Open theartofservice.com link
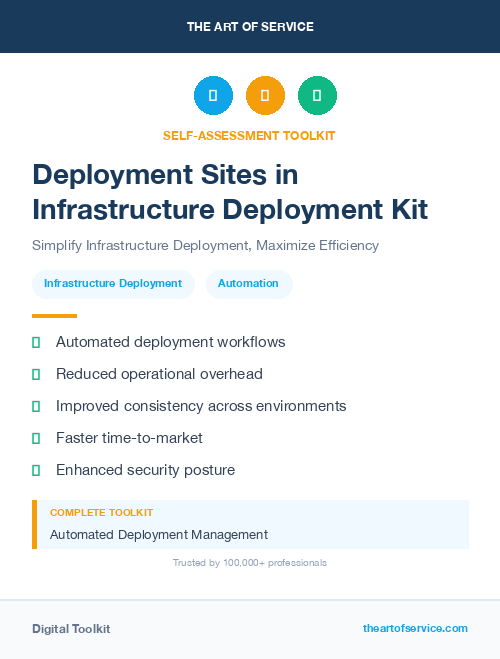The height and width of the screenshot is (659, 500). [415, 628]
